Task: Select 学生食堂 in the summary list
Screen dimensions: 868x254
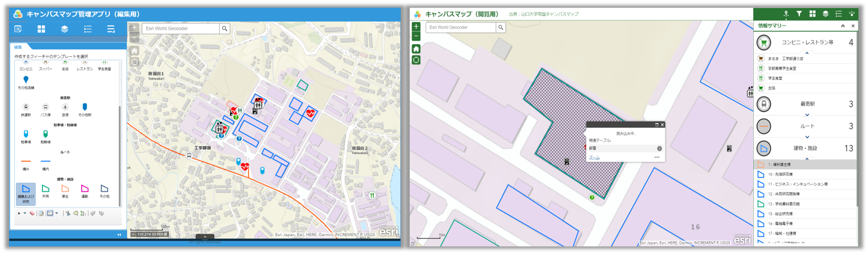Action: pos(806,78)
